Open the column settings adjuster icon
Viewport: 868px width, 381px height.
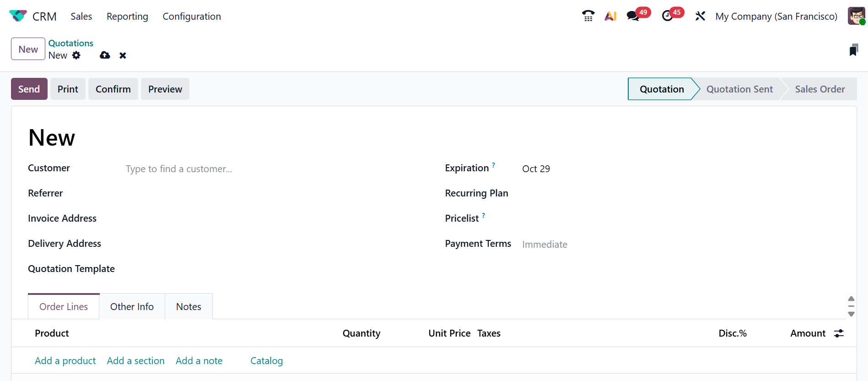click(x=839, y=333)
